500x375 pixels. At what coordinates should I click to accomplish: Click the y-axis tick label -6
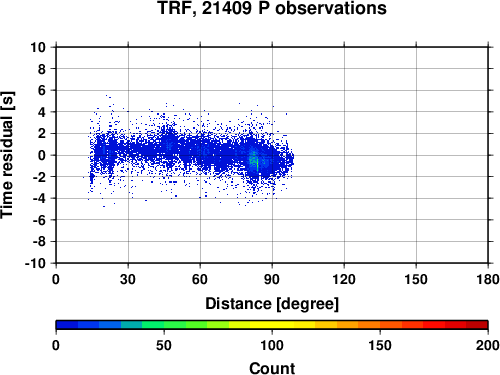39,220
